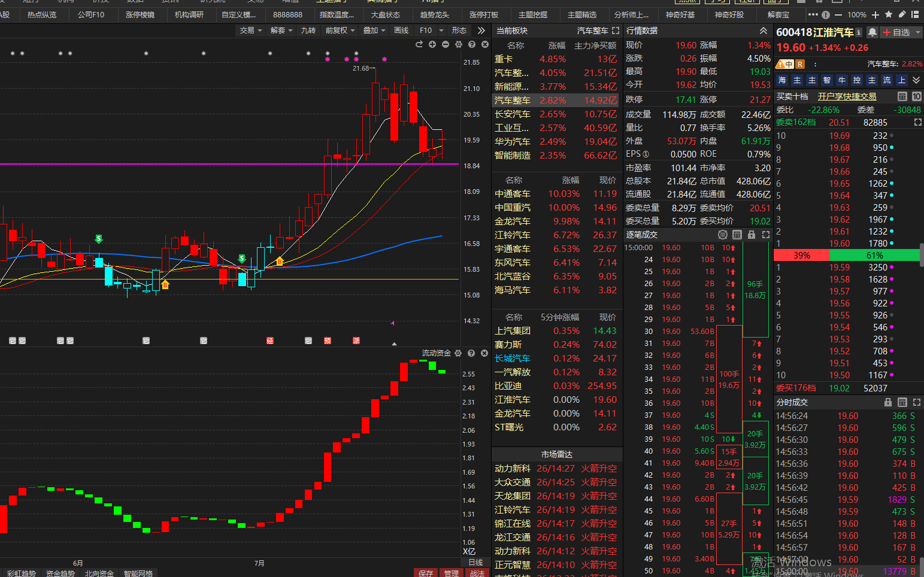Image resolution: width=924 pixels, height=577 pixels.
Task: Open the 前复权 adjustment dropdown
Action: 340,30
